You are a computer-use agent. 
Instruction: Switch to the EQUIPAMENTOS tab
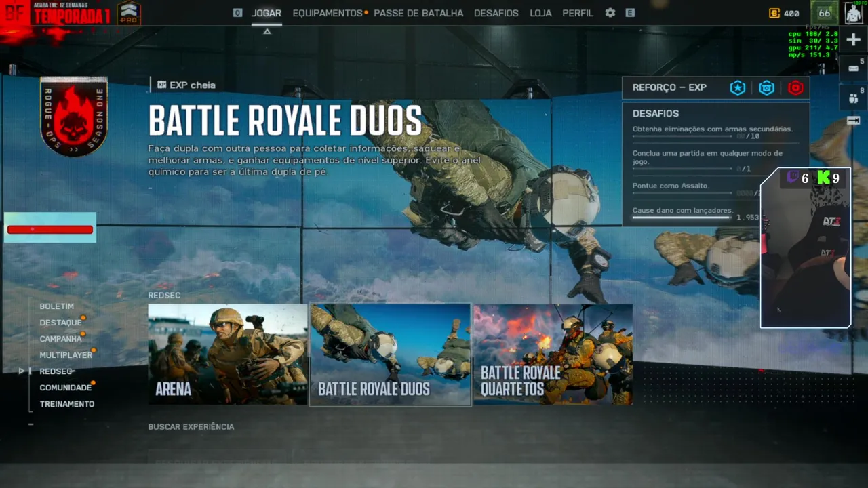tap(328, 13)
